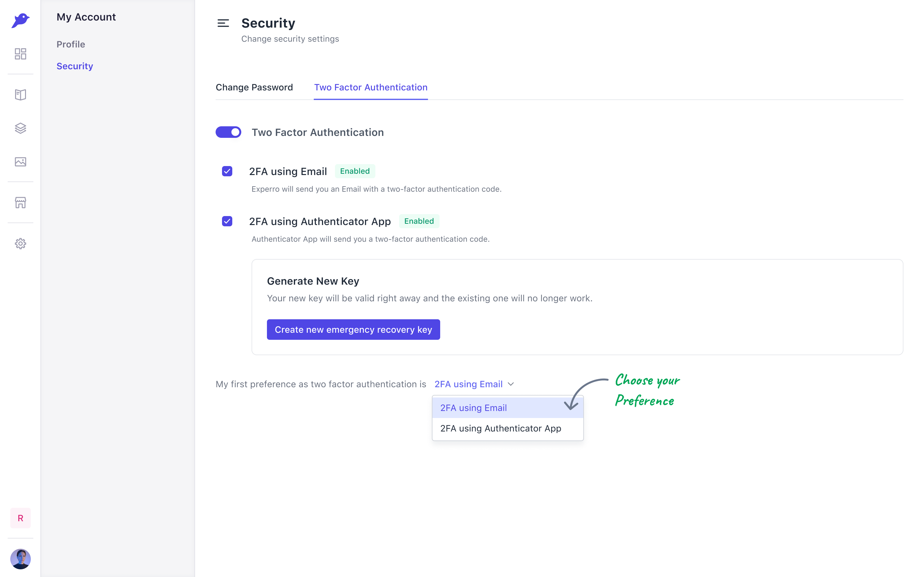The image size is (924, 577).
Task: Open the book icon in sidebar
Action: [21, 95]
